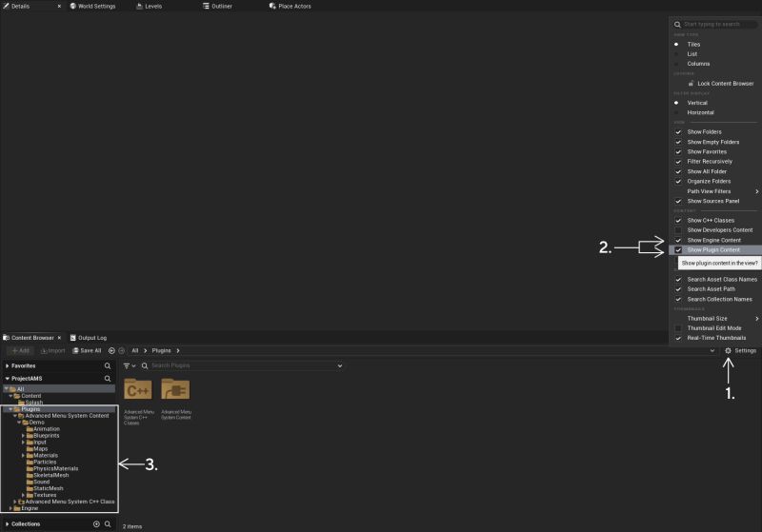Image resolution: width=762 pixels, height=532 pixels.
Task: Switch to the Output Log tab
Action: [x=89, y=337]
